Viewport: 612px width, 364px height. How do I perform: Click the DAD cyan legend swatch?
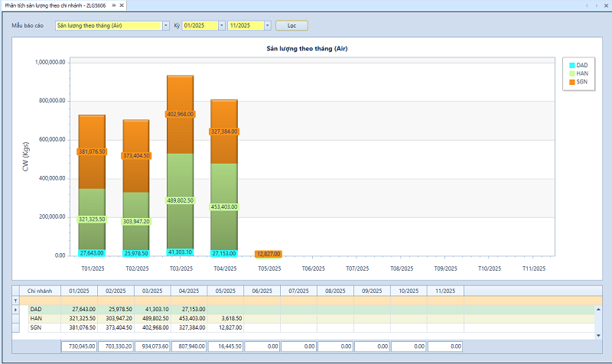[571, 66]
